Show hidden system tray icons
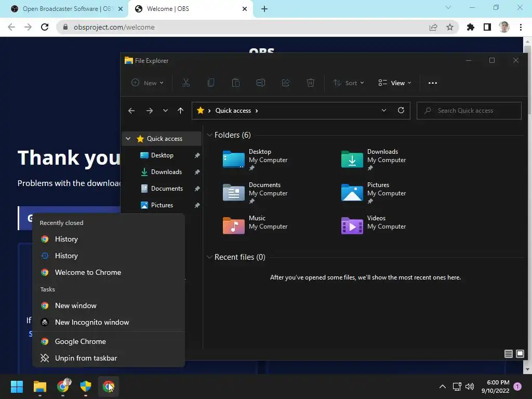532x399 pixels. coord(443,387)
